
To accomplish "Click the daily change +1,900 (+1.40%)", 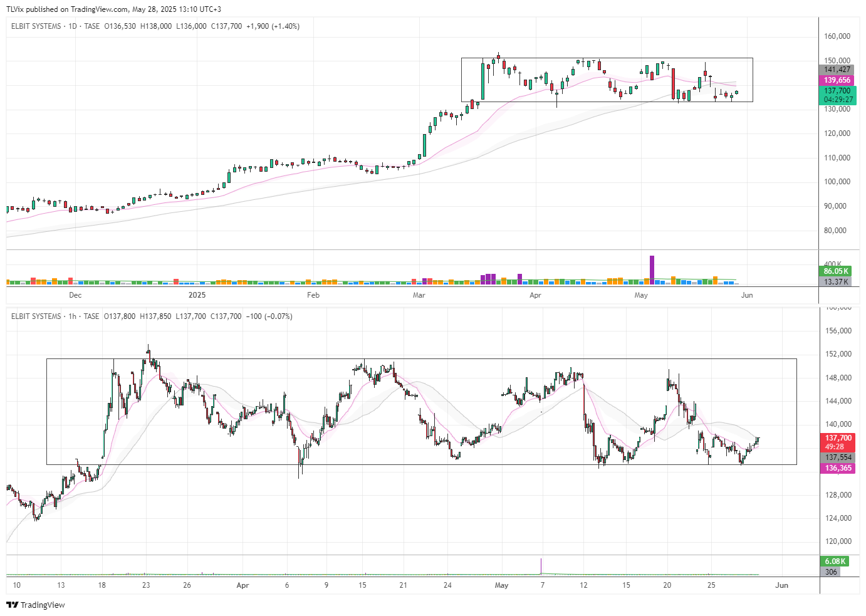I will tap(273, 26).
